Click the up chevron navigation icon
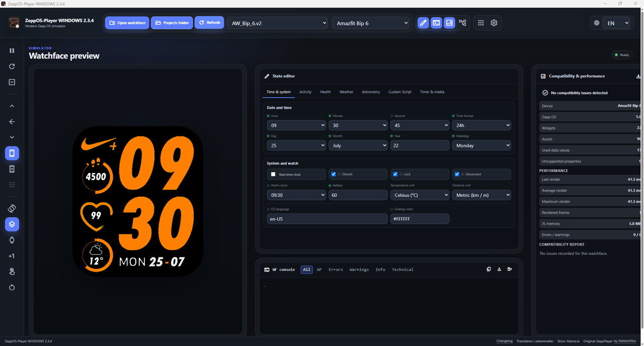Viewport: 644px width, 346px height. [12, 106]
